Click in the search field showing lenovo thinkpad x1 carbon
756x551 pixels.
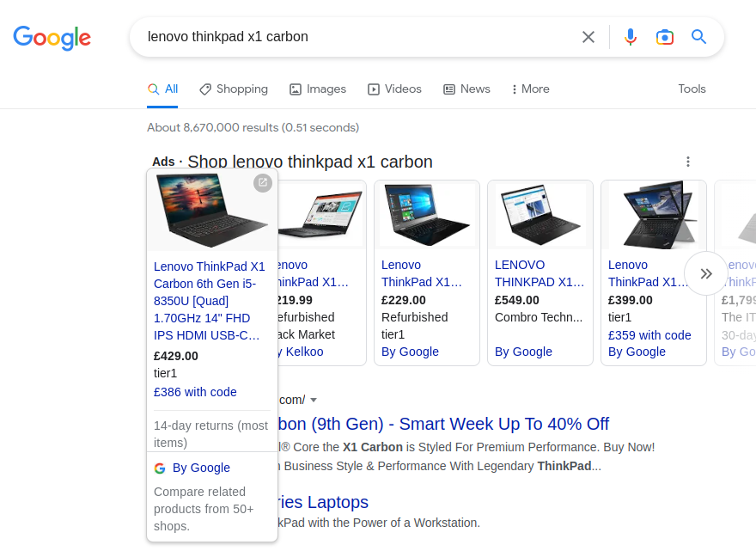357,37
